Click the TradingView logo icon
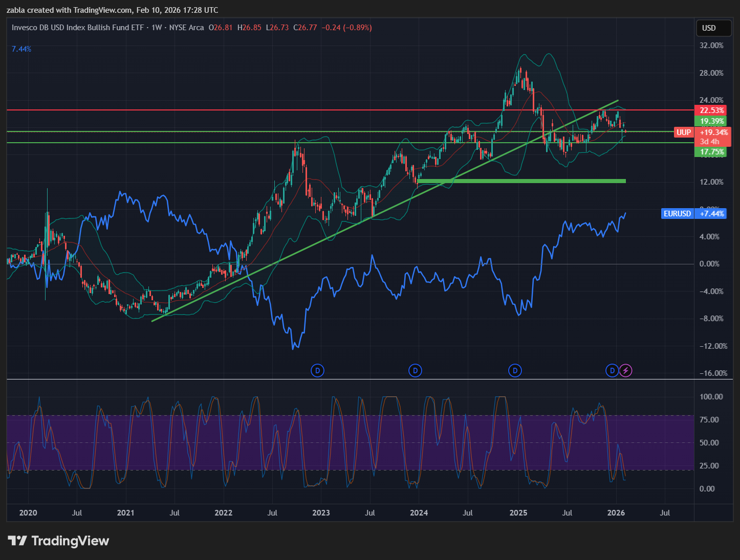740x560 pixels. pos(17,541)
